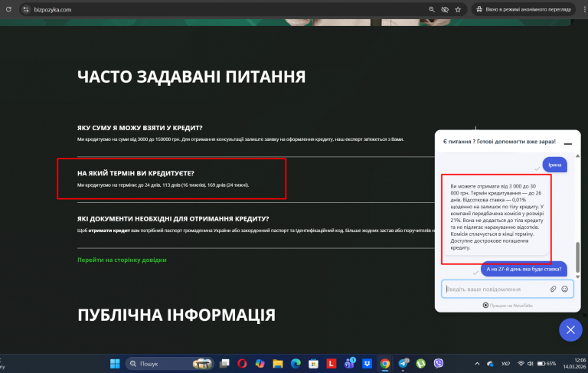
Task: Open Dropbox from the taskbar
Action: [x=367, y=364]
